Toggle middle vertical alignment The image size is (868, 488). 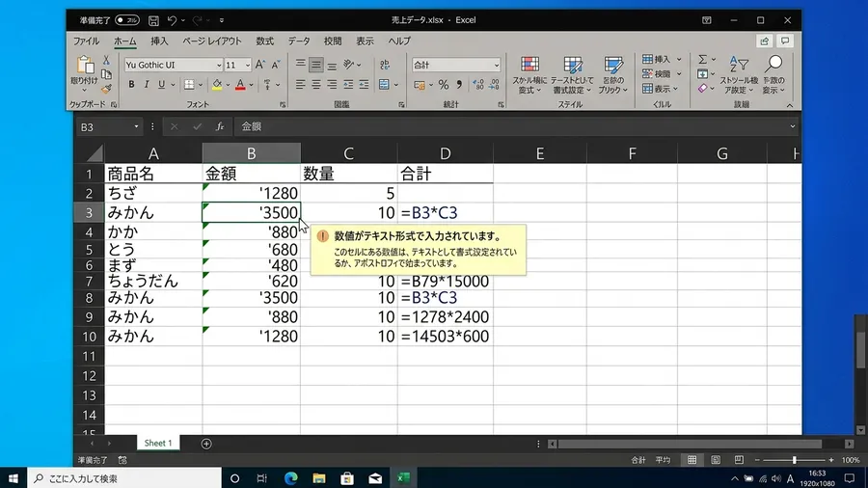point(316,65)
